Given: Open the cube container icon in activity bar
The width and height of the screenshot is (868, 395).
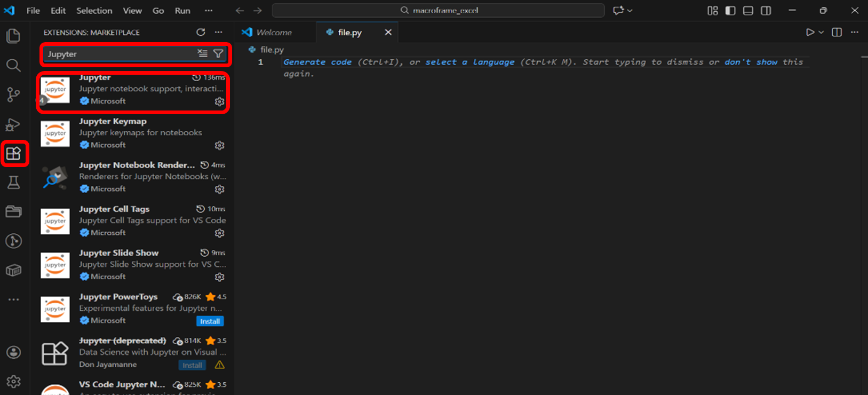Looking at the screenshot, I should pyautogui.click(x=13, y=270).
